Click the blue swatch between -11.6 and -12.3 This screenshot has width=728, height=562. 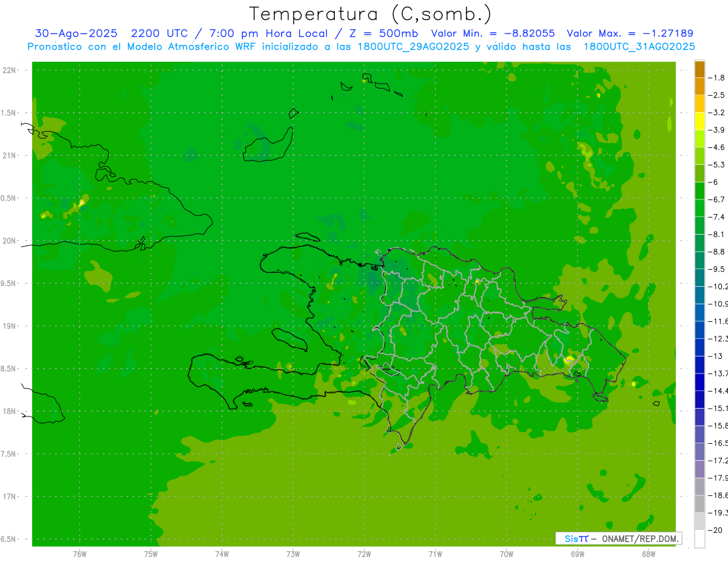(x=699, y=329)
